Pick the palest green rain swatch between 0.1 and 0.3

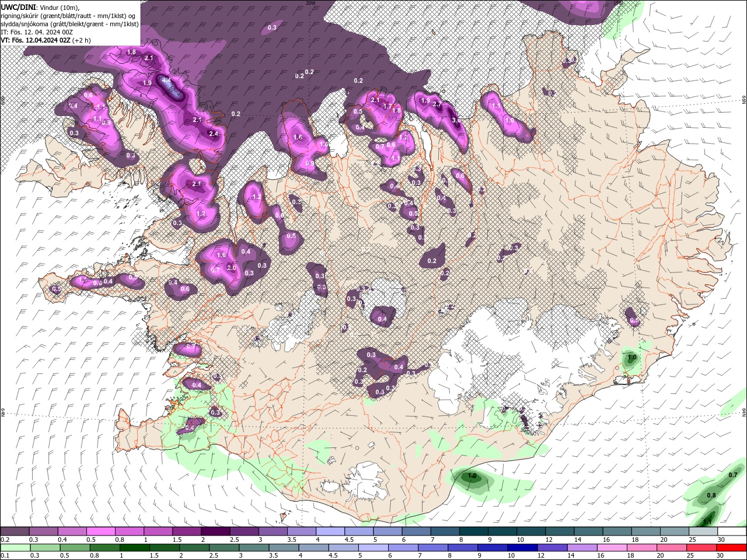[15, 548]
